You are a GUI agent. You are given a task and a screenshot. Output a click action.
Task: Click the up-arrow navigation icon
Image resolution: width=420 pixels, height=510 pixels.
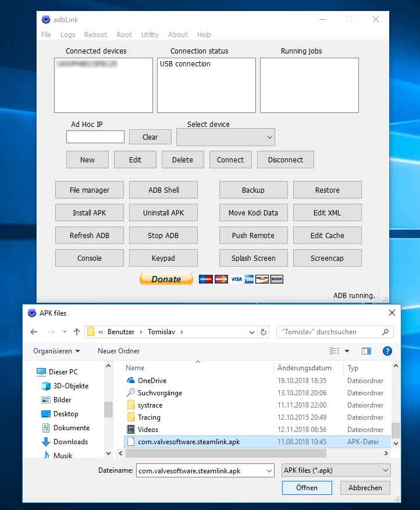point(77,332)
